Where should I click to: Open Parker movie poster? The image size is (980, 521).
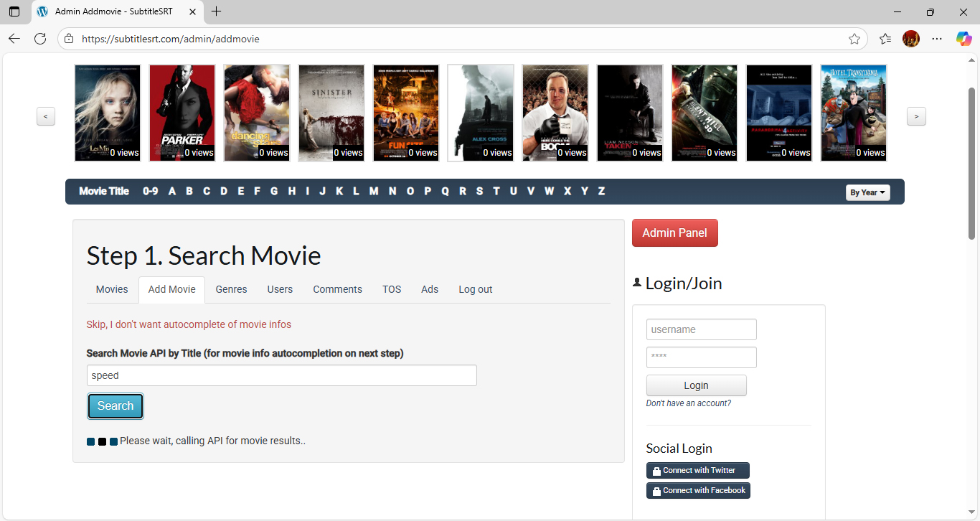click(x=182, y=113)
